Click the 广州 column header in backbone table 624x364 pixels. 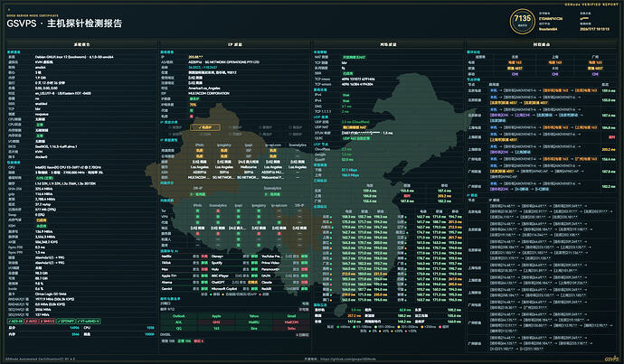[x=595, y=57]
